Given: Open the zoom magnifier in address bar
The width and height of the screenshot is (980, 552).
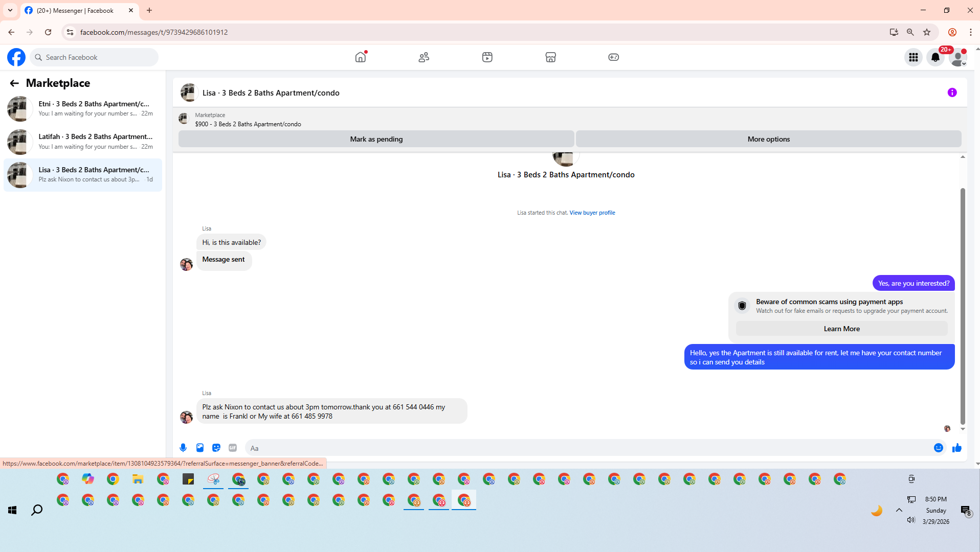Looking at the screenshot, I should click(x=910, y=32).
